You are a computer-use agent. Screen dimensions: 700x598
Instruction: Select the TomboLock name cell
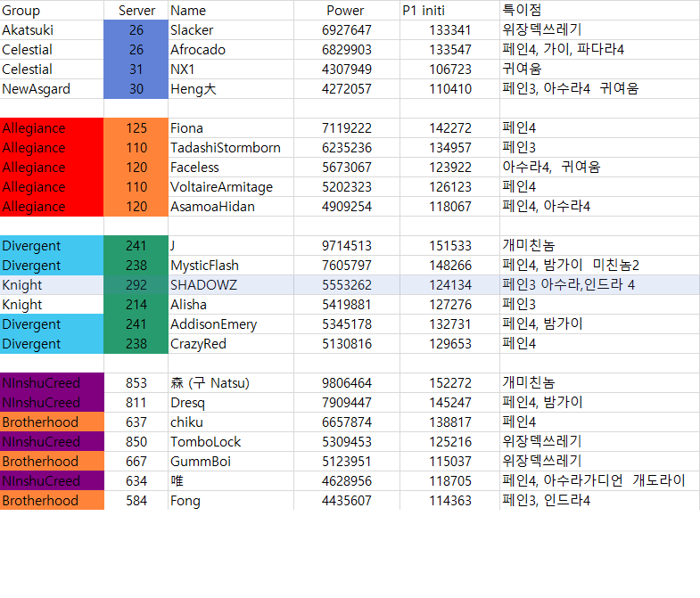[x=230, y=442]
